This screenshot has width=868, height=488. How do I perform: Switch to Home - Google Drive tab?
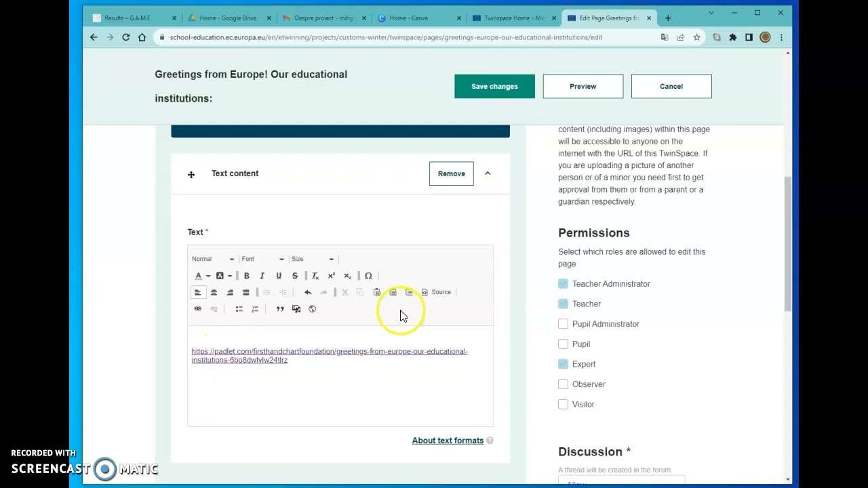click(x=228, y=18)
